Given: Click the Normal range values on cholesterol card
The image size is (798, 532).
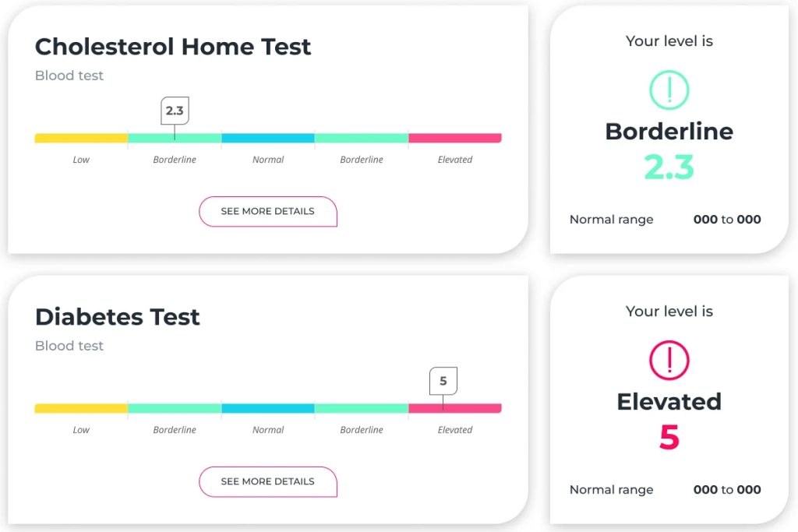Looking at the screenshot, I should [726, 219].
